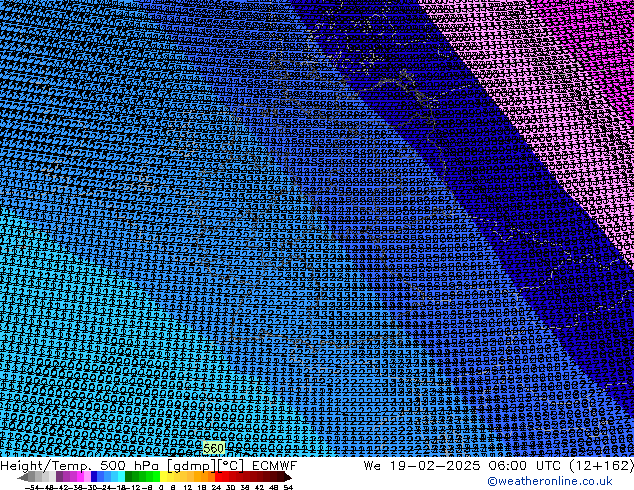Pick the dark navy blue legend swatch

click(94, 477)
